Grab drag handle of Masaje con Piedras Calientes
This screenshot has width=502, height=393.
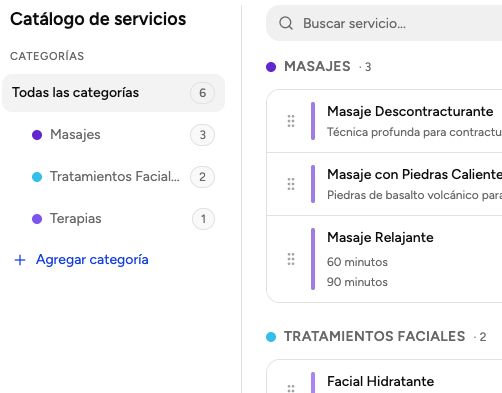(x=291, y=184)
